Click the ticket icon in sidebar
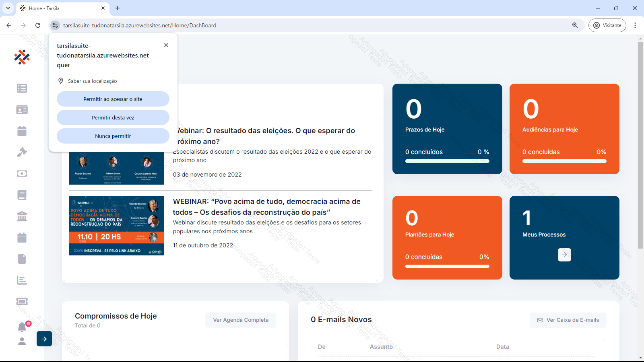 22,302
